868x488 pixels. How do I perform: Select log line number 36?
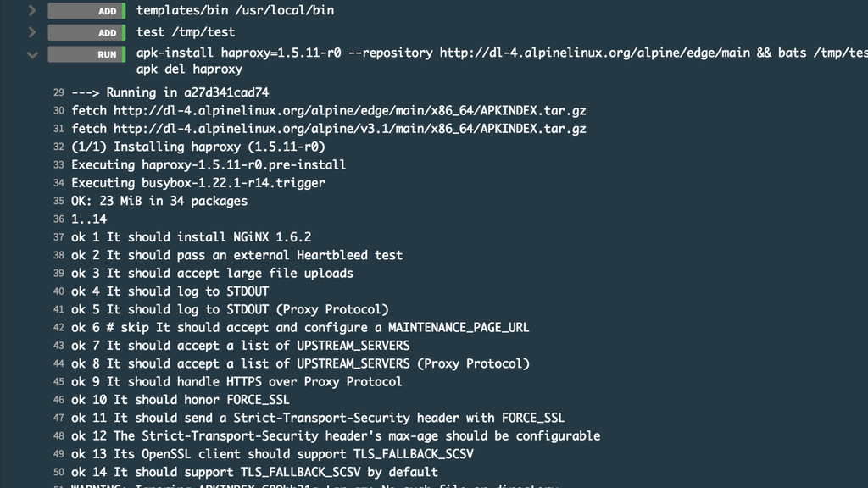click(58, 219)
